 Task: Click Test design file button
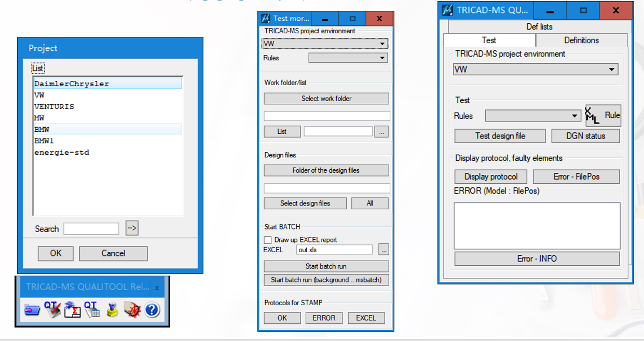500,136
